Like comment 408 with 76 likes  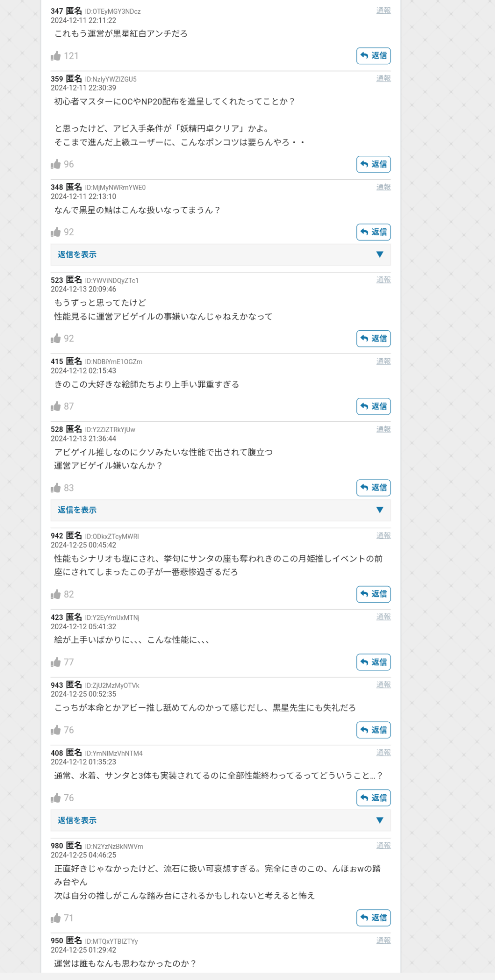coord(56,798)
